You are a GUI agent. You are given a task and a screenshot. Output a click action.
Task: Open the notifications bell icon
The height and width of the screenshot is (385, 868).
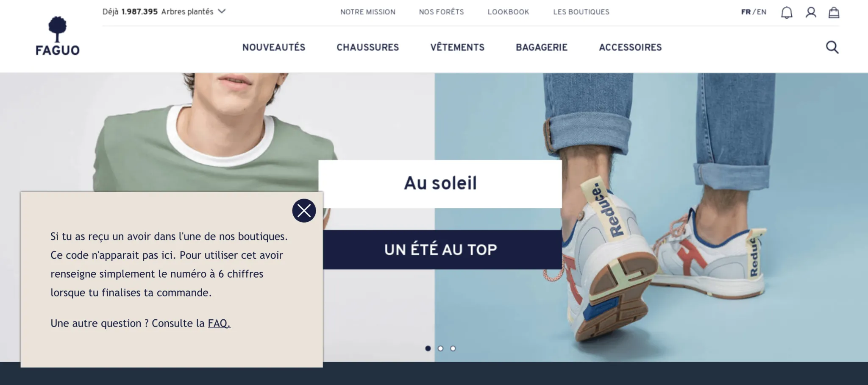coord(787,12)
